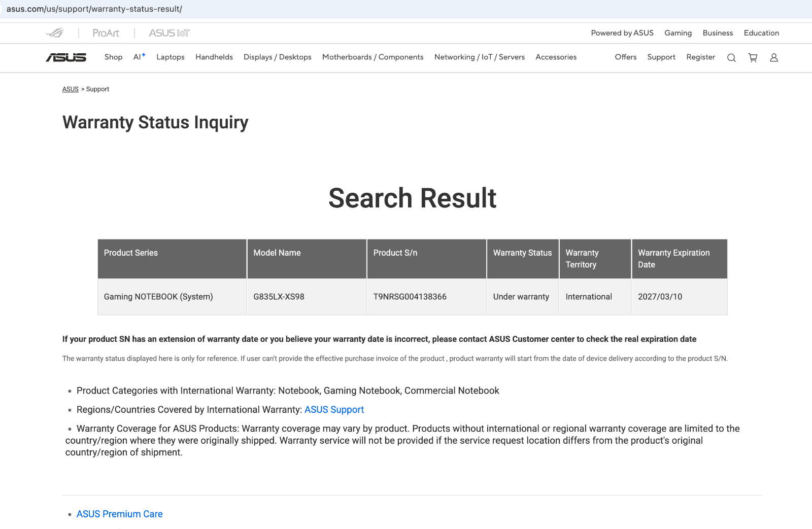Viewport: 812px width, 529px height.
Task: Open the Register nav item
Action: pos(701,57)
